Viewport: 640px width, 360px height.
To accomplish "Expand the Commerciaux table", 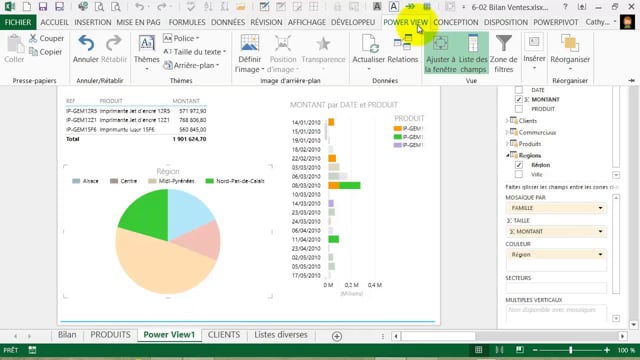I will (507, 132).
